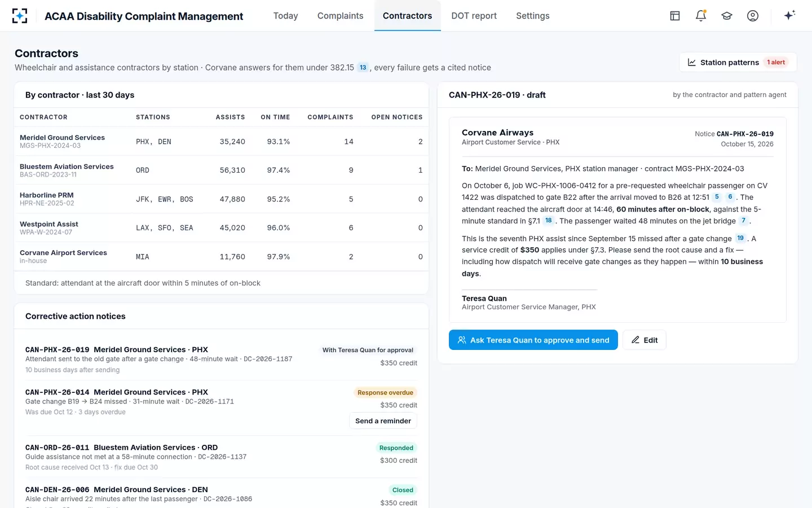Open the notifications bell
This screenshot has height=508, width=812.
tap(701, 16)
